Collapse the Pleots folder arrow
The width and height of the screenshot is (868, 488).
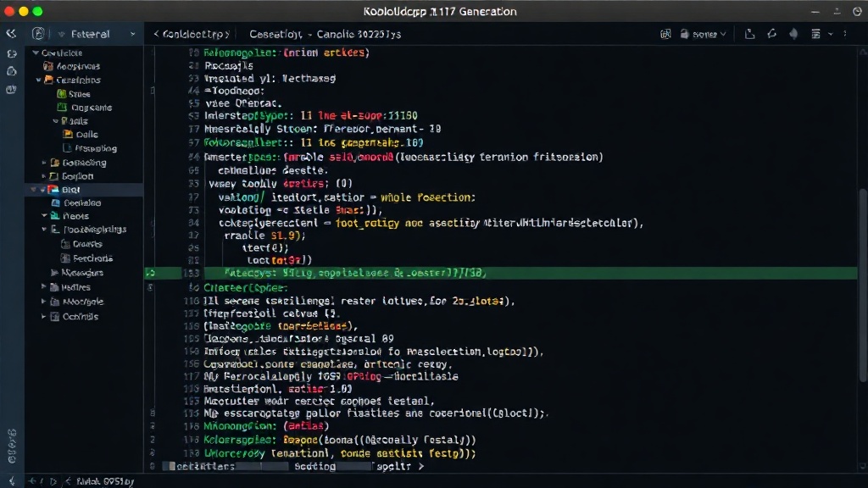(x=44, y=216)
